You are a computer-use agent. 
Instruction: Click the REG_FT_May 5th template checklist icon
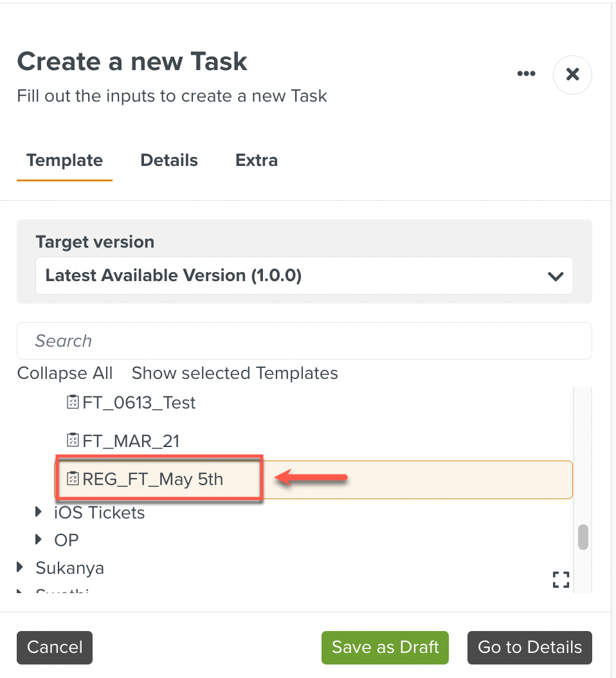tap(73, 479)
